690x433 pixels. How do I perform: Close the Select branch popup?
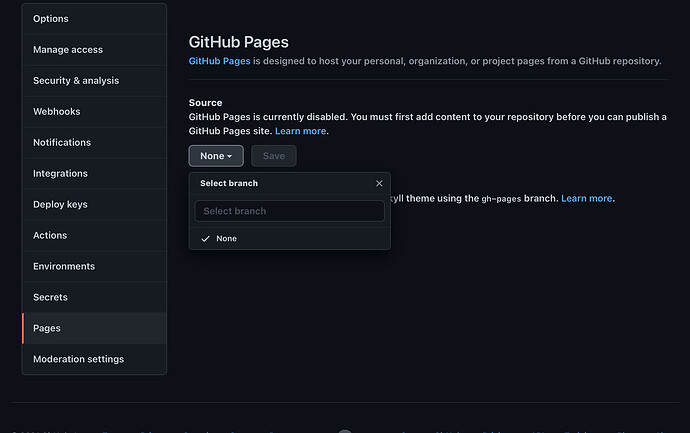click(x=379, y=183)
